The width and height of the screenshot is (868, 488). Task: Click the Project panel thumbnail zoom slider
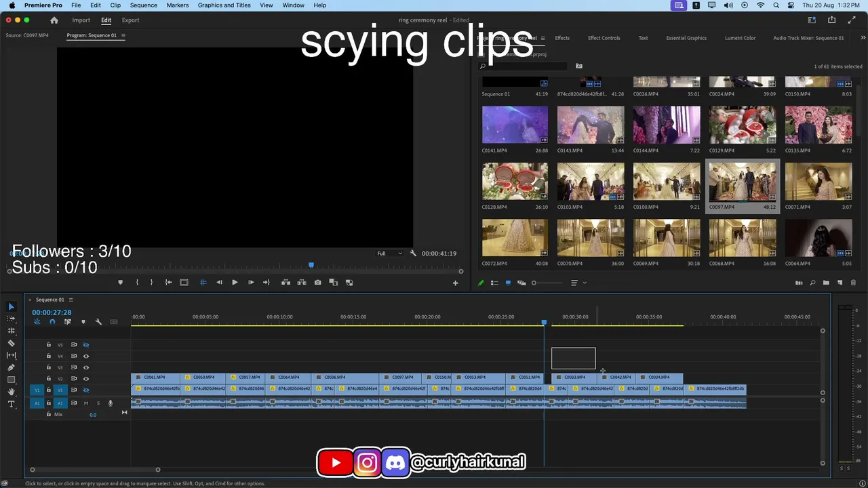pos(548,283)
